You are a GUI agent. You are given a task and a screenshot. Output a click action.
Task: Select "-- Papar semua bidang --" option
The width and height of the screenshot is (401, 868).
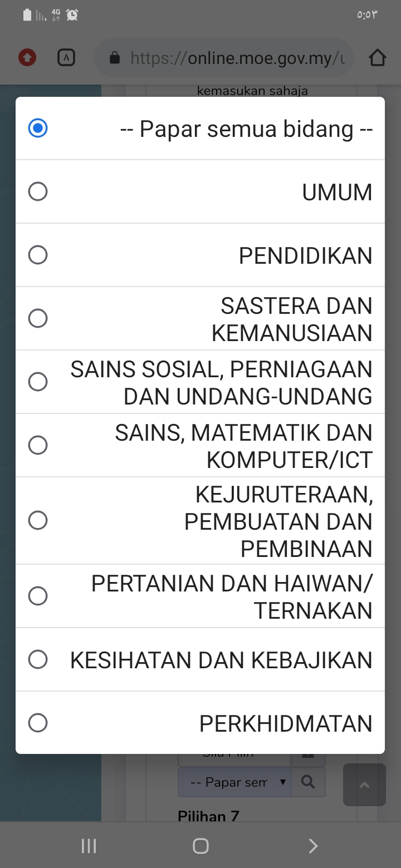38,129
